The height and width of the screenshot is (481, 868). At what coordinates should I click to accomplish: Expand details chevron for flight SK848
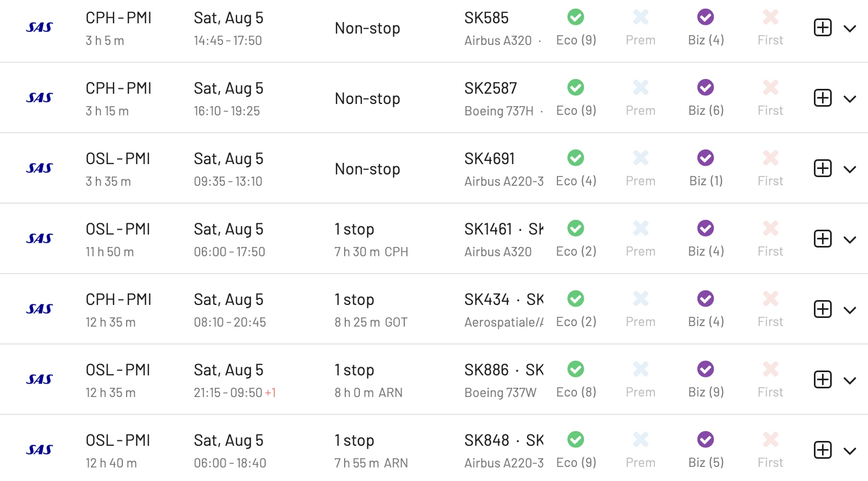(850, 451)
